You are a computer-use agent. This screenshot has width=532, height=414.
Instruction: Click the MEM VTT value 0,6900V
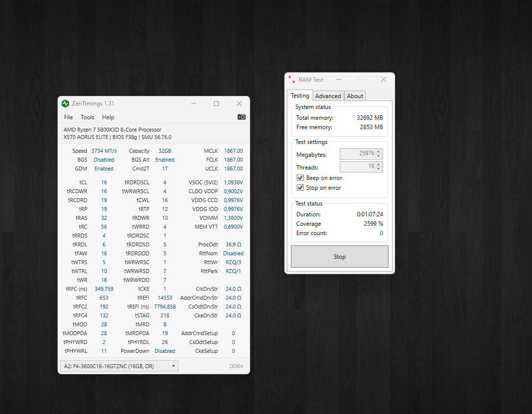233,227
